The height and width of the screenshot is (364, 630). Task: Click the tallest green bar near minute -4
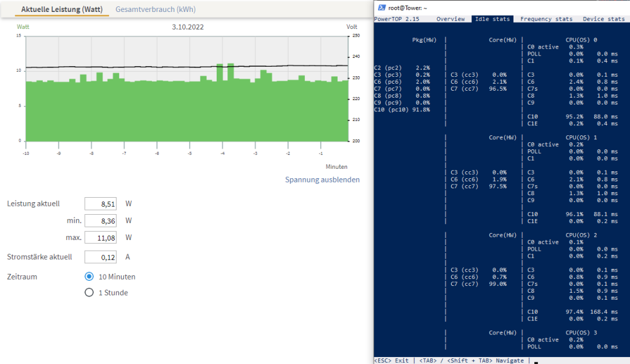coord(231,102)
